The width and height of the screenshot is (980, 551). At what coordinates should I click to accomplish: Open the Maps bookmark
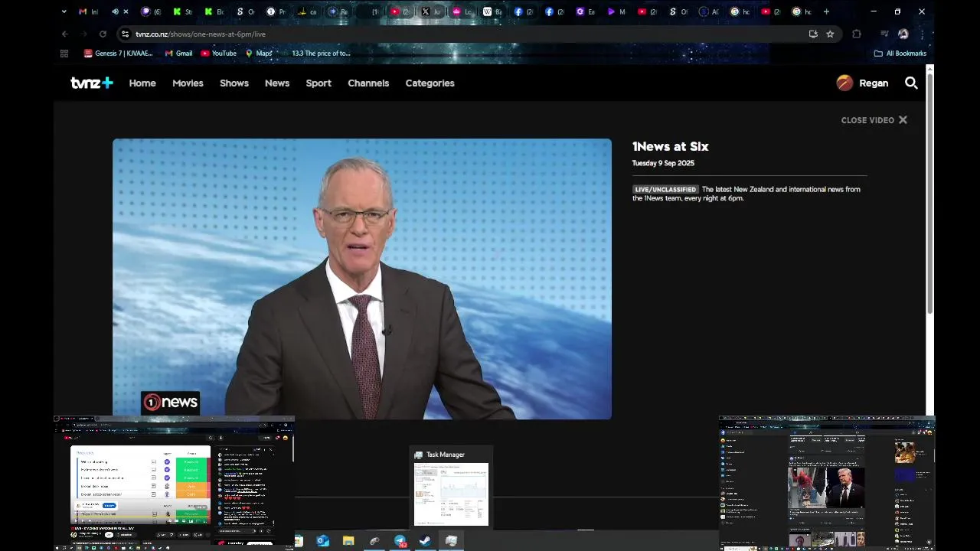point(259,54)
